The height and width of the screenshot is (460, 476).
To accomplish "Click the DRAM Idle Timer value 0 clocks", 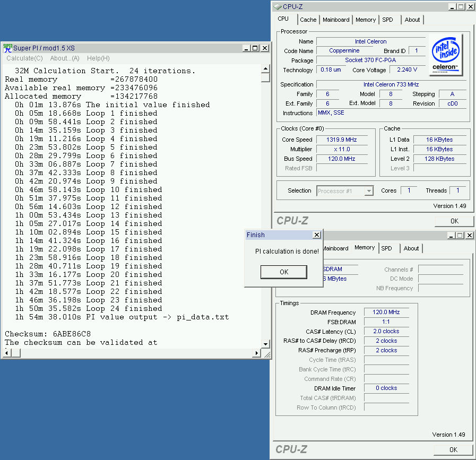I will coord(386,388).
